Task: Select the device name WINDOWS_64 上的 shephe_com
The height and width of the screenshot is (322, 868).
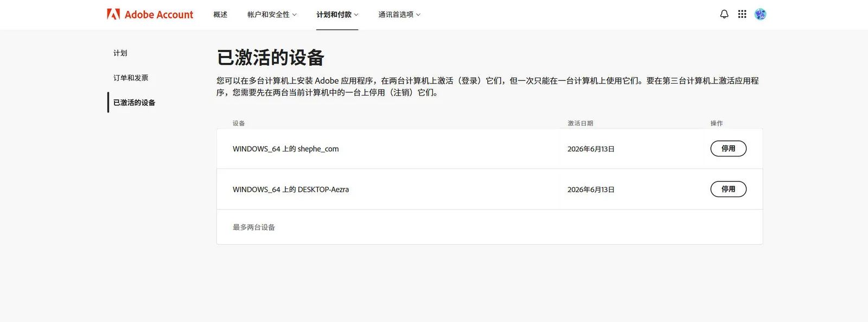Action: 286,149
